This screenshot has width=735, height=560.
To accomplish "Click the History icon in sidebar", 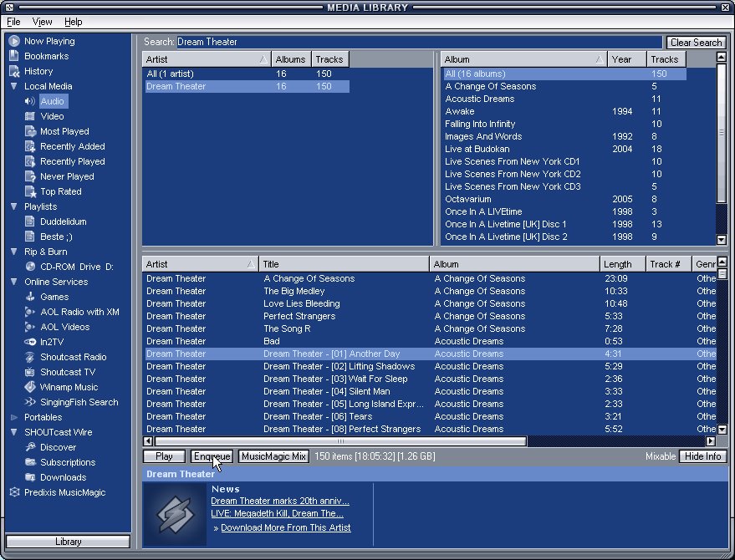I will coord(14,71).
